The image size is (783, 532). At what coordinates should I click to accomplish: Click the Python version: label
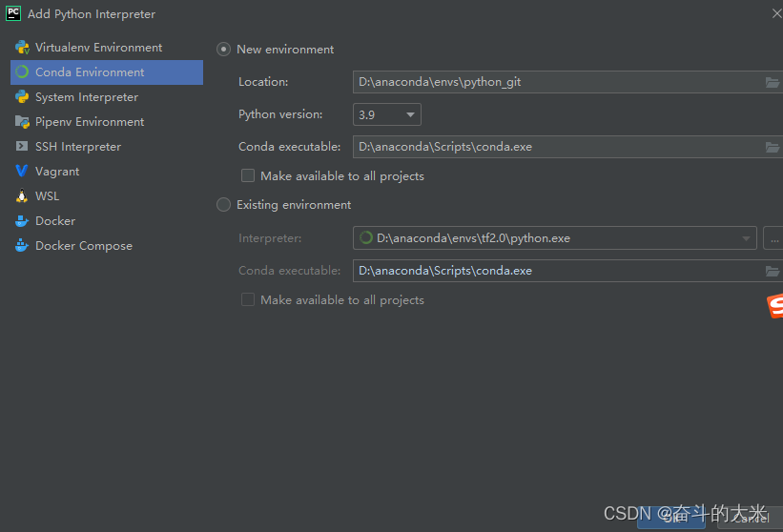point(280,114)
